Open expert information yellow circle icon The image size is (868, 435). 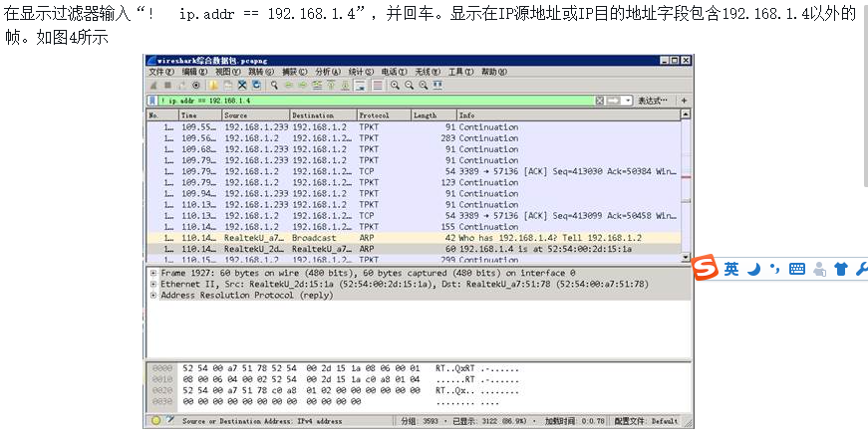(156, 421)
